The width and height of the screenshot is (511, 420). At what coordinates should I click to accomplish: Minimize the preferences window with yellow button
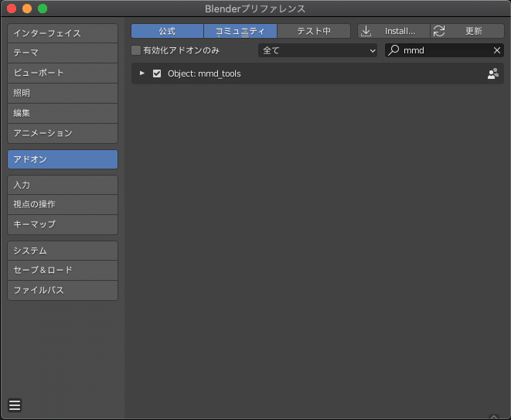coord(27,9)
